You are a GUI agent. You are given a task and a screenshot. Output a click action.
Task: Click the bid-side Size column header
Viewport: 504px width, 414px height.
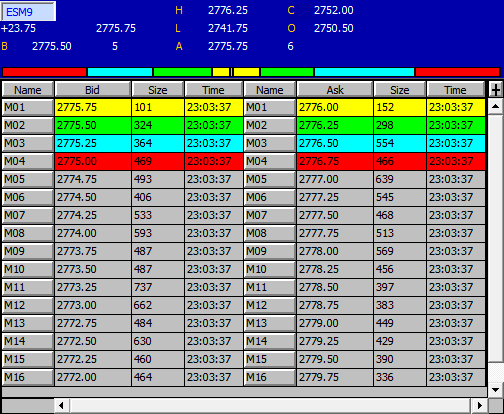click(x=158, y=90)
